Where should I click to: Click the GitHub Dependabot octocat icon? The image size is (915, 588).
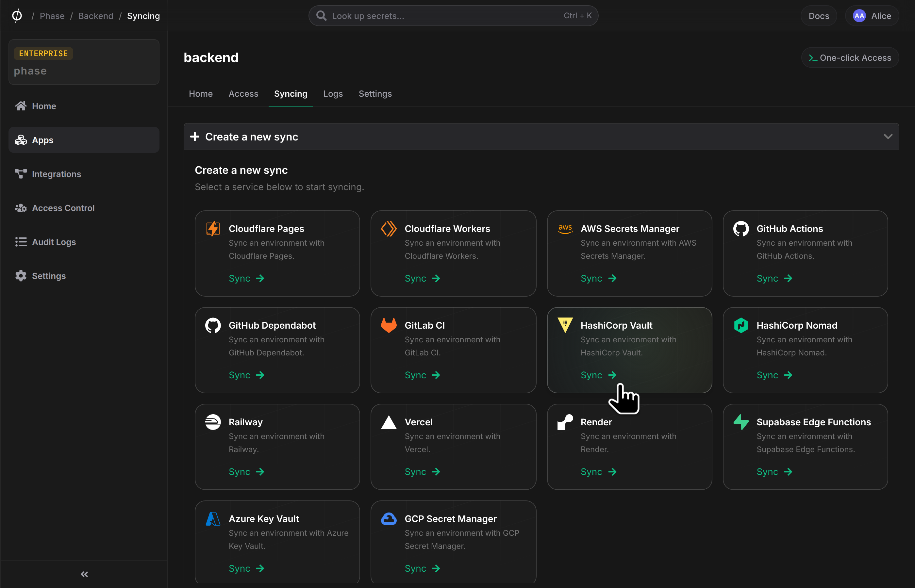pyautogui.click(x=213, y=325)
